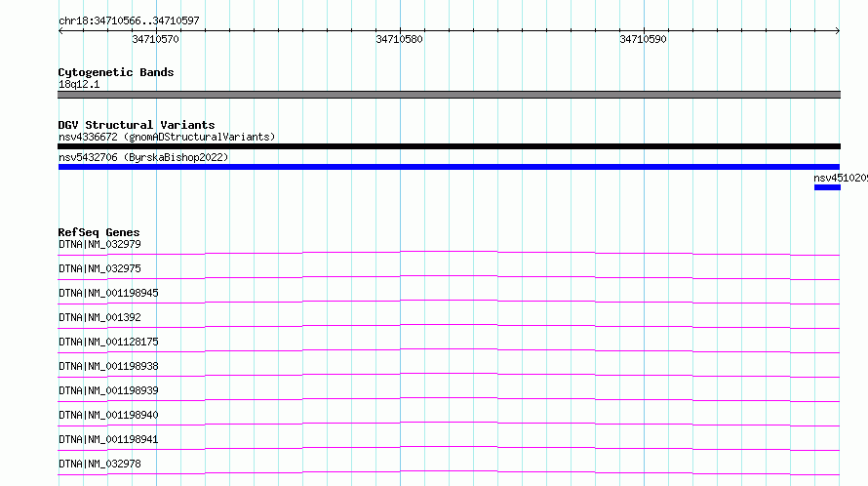Click the left arrow end of the ruler
This screenshot has width=868, height=486.
click(x=60, y=30)
